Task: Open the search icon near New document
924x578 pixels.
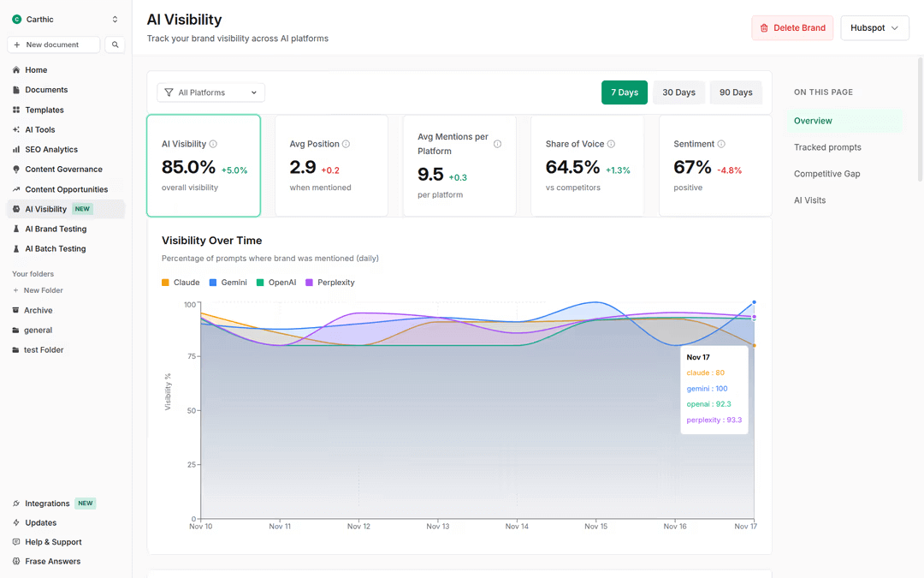Action: click(x=115, y=44)
